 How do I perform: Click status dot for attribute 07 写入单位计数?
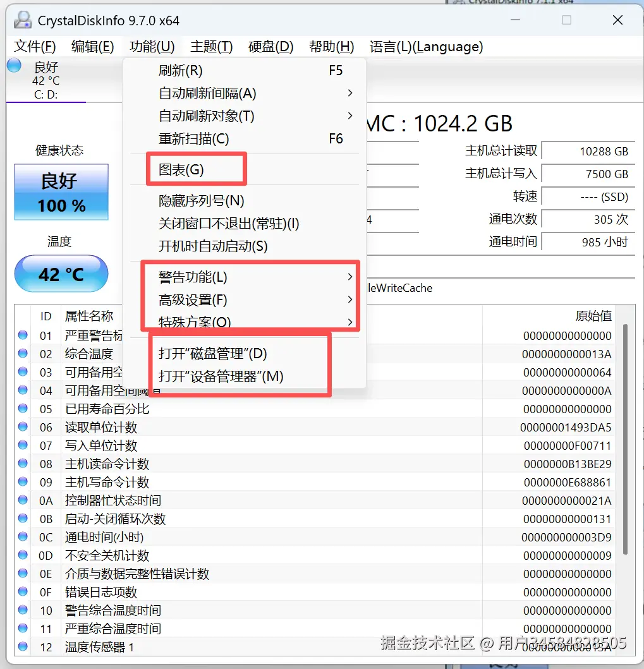coord(23,445)
